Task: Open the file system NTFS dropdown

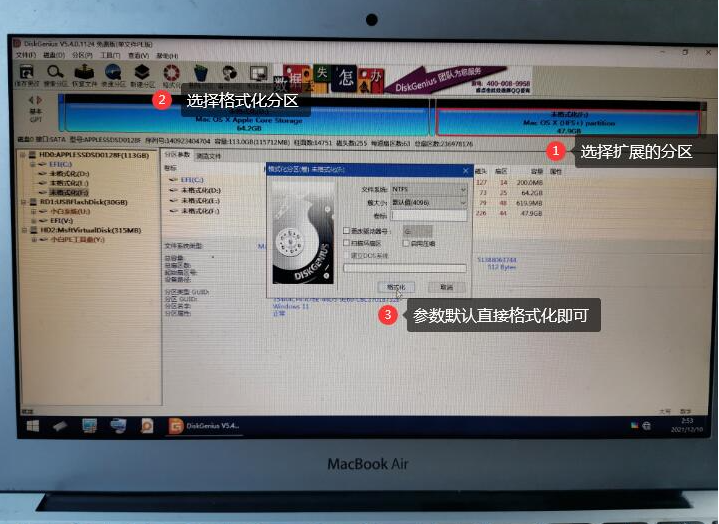Action: click(x=428, y=188)
